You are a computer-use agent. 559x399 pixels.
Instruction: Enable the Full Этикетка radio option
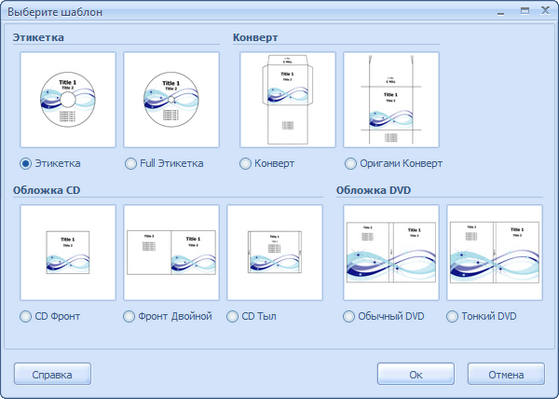(x=130, y=164)
